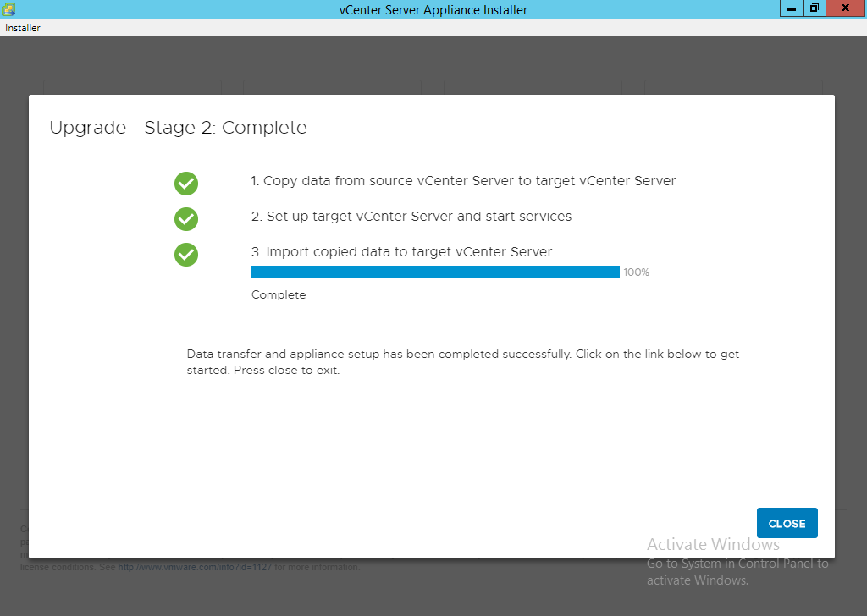Click the green checkmark for Set up target step
This screenshot has width=867, height=616.
click(186, 219)
